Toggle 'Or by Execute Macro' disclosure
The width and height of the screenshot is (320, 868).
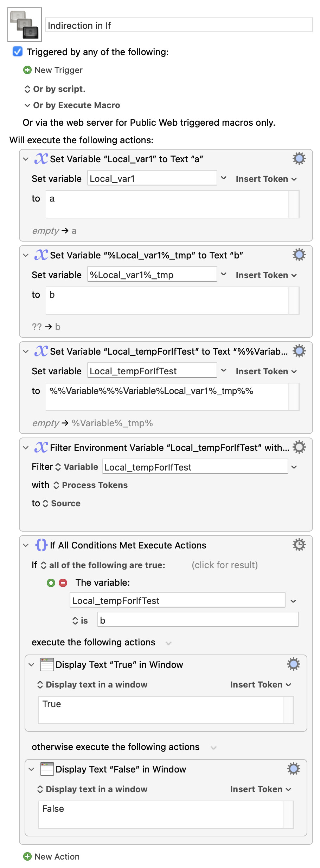(27, 105)
